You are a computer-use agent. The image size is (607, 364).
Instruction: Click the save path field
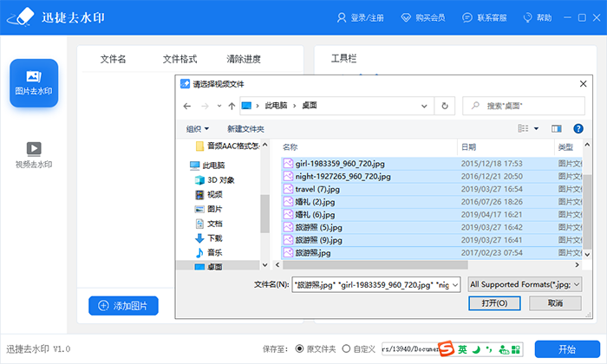409,349
